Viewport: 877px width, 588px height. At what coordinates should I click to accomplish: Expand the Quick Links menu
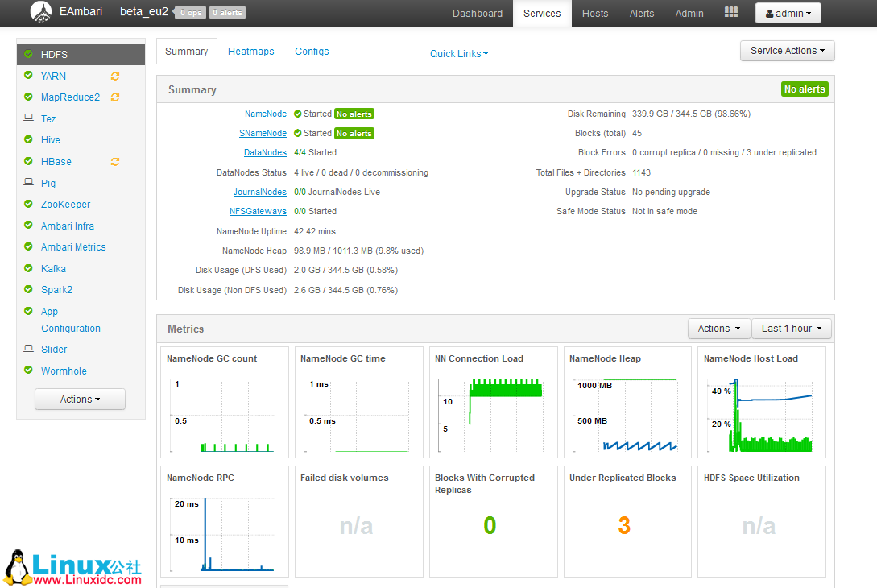pos(458,54)
